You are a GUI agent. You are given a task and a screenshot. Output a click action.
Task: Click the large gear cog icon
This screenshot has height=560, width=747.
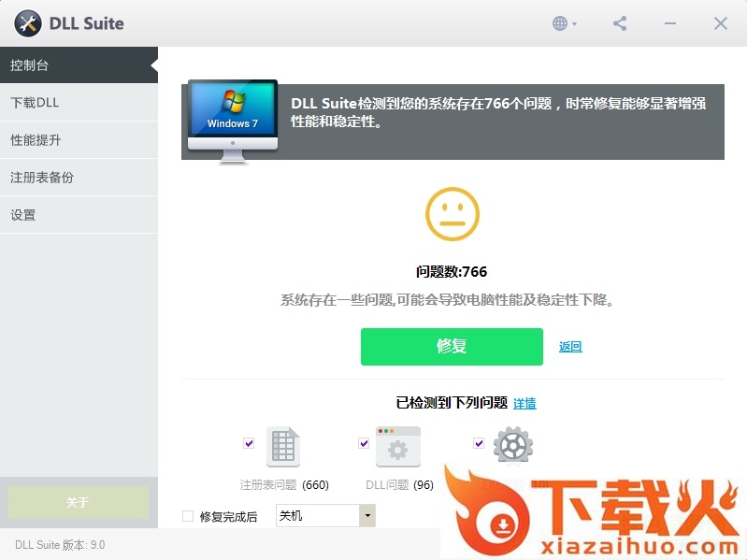tap(513, 445)
